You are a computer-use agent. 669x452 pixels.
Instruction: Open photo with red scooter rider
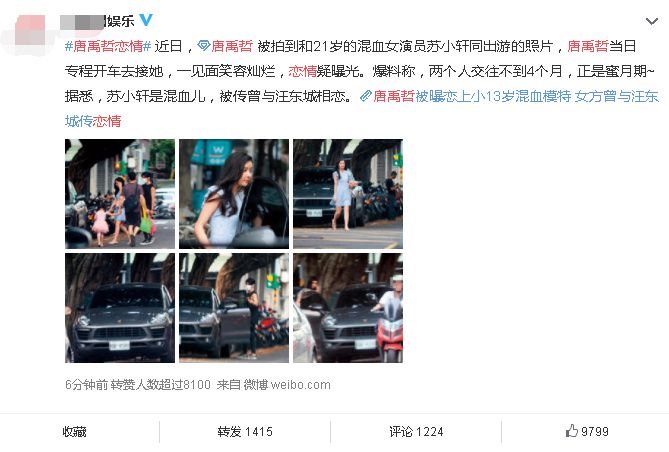tap(348, 308)
